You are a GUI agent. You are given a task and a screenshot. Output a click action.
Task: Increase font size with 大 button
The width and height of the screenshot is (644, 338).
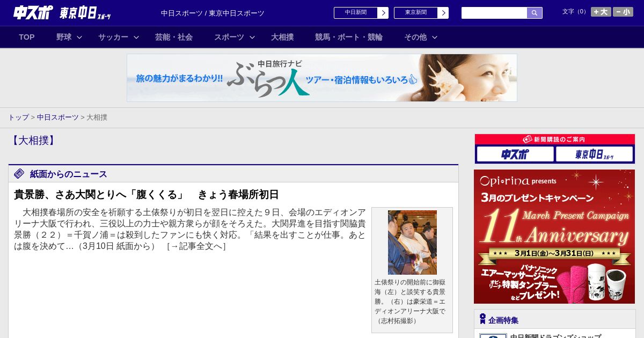(x=601, y=12)
